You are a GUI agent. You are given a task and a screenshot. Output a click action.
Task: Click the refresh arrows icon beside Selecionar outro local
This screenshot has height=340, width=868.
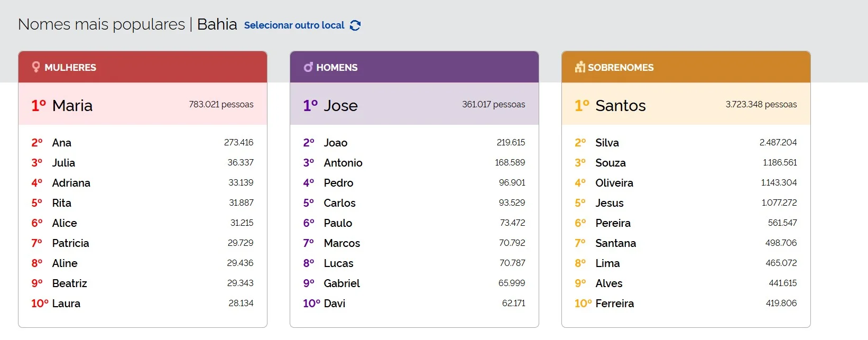355,25
